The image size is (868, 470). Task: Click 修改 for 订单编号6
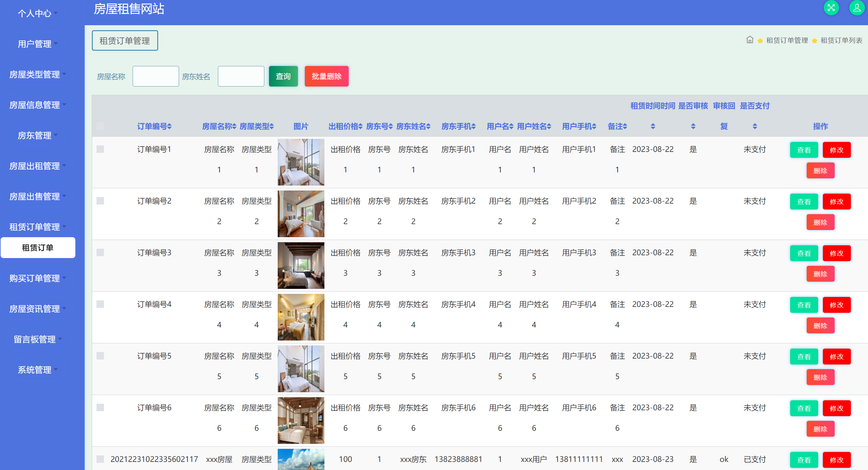pyautogui.click(x=836, y=408)
